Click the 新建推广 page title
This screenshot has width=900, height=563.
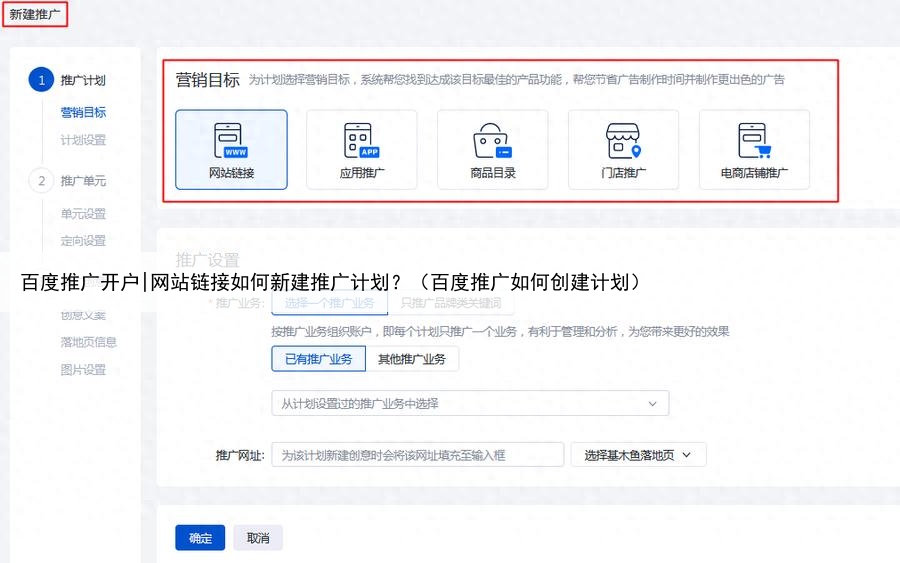click(x=35, y=14)
